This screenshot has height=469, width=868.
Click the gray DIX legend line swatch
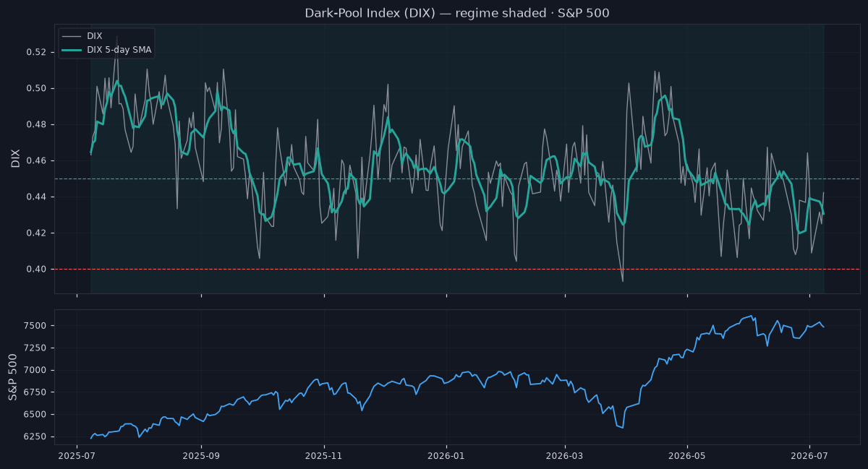pyautogui.click(x=72, y=35)
